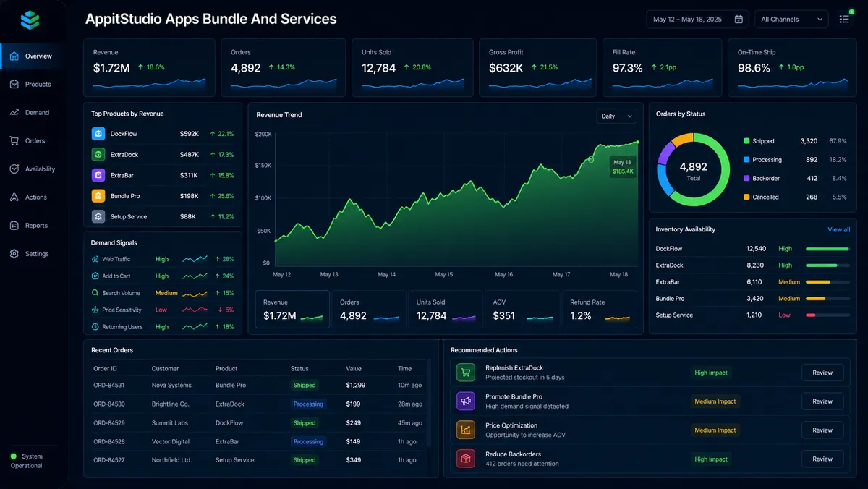
Task: Go to Overview in sidebar
Action: pyautogui.click(x=34, y=56)
